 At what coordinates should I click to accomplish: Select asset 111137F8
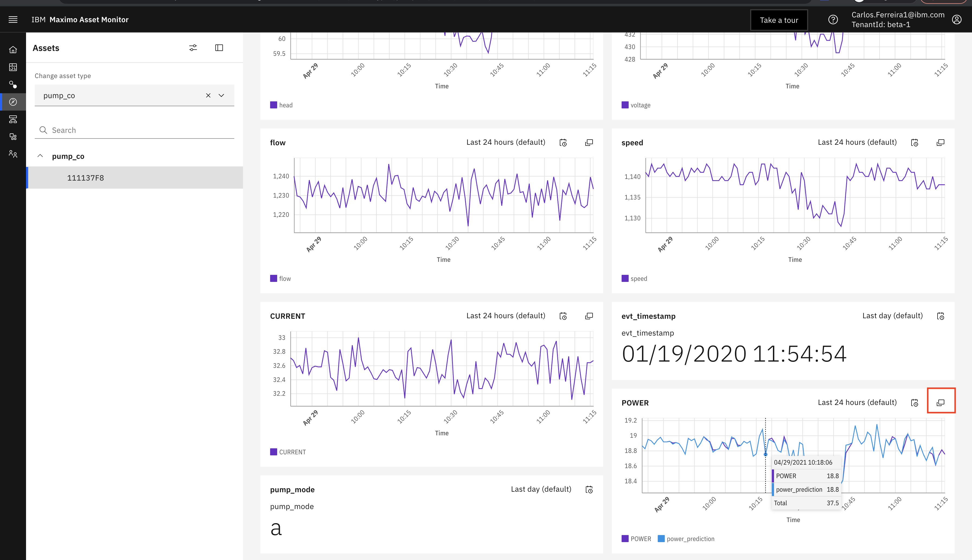coord(134,178)
